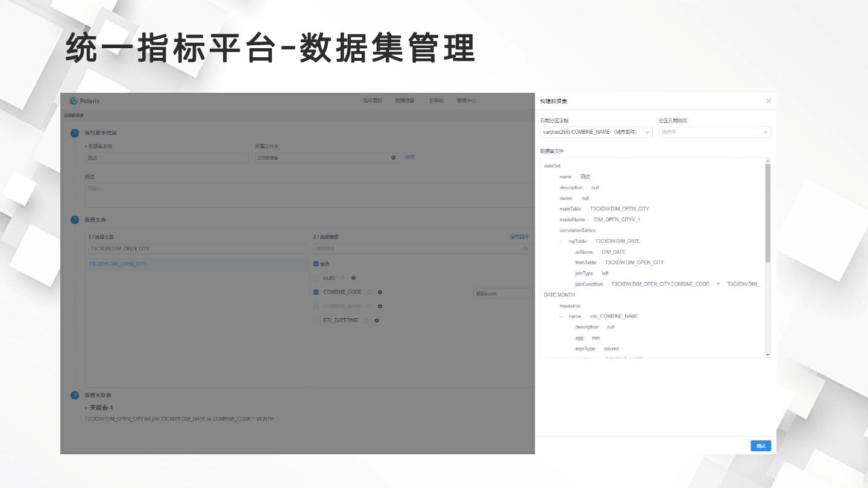Click info icon beside UUID
Image resolution: width=868 pixels, height=488 pixels.
click(x=343, y=278)
